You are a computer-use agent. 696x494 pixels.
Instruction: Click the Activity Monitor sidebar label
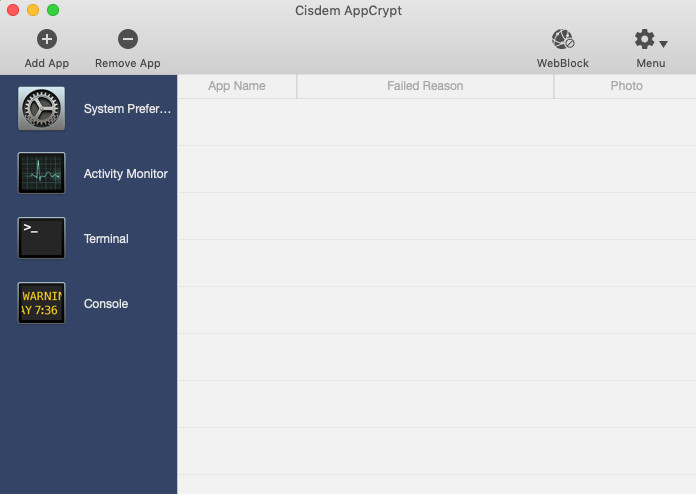click(125, 174)
